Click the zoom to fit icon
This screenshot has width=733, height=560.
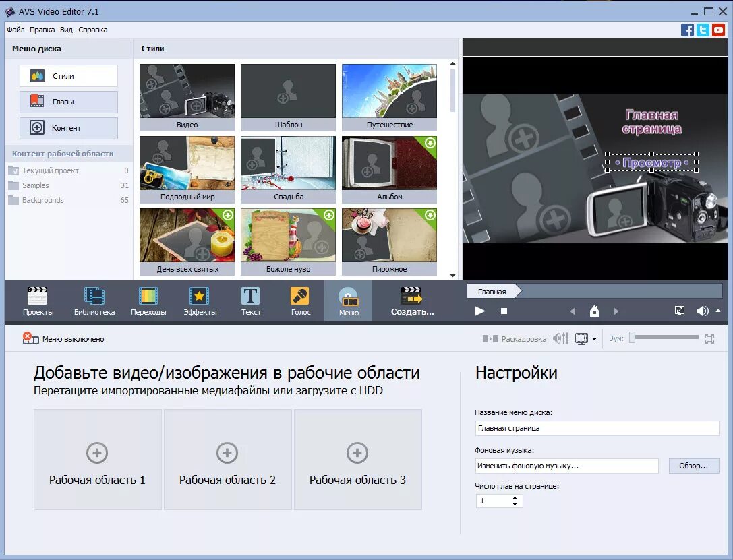709,338
